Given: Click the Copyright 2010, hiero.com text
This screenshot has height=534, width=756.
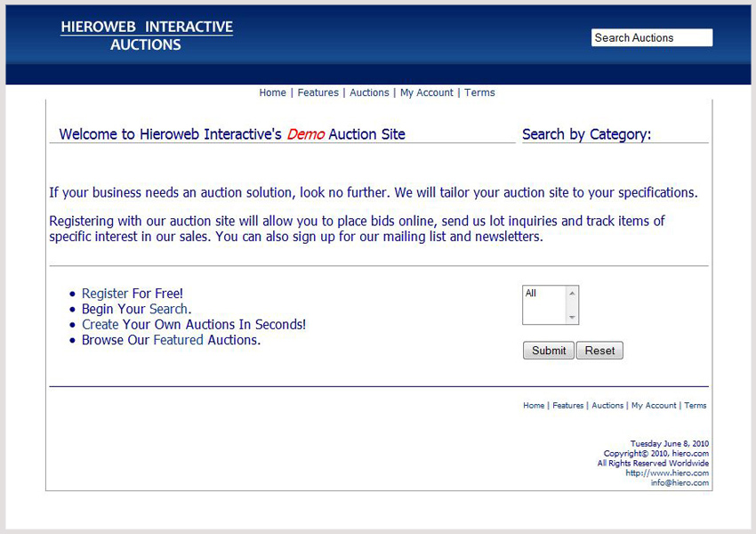Looking at the screenshot, I should [x=656, y=453].
